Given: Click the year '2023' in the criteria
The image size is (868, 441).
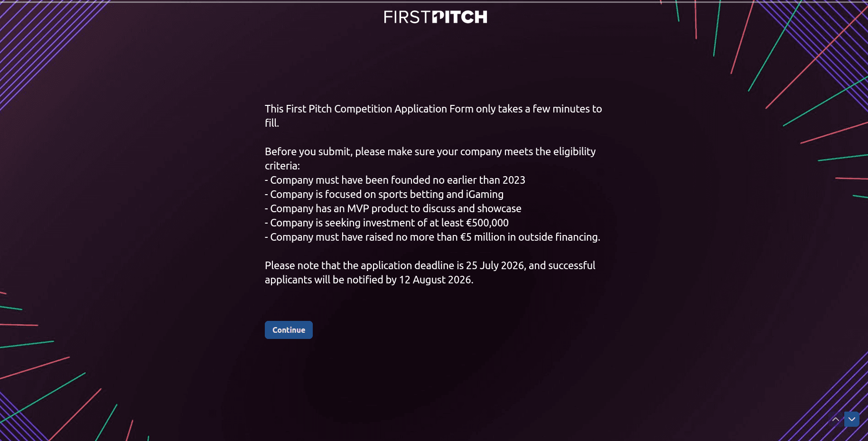Looking at the screenshot, I should 514,180.
